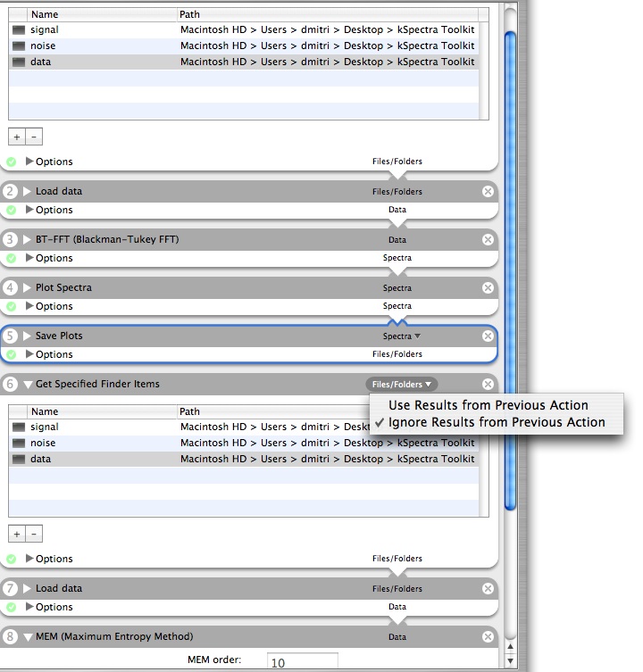Click green status check under Plot Spectra
643x672 pixels.
pyautogui.click(x=11, y=306)
